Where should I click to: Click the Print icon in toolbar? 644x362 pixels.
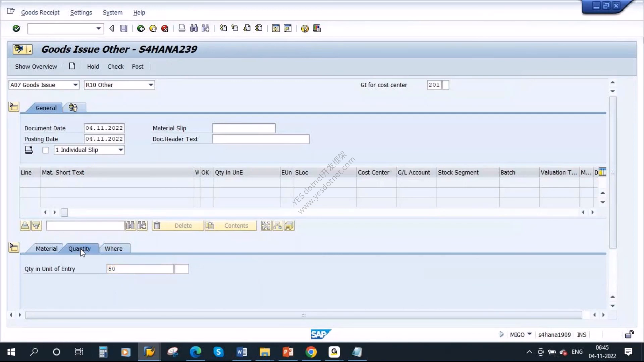click(x=182, y=28)
